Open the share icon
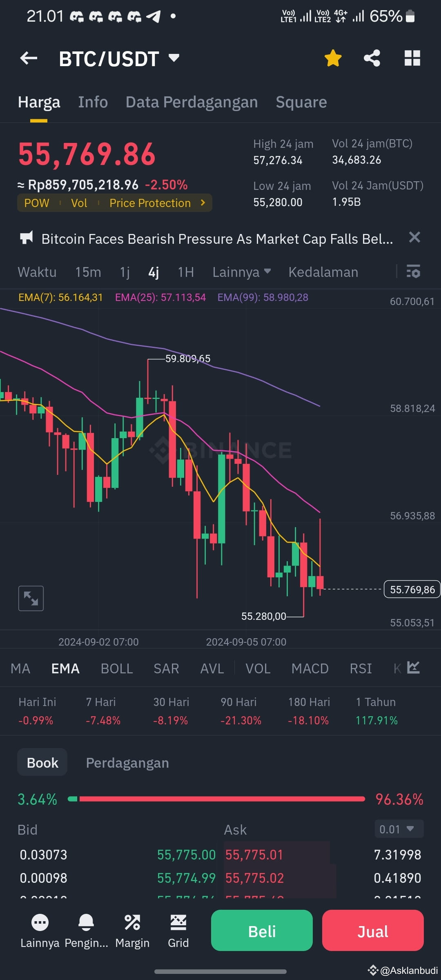 [x=372, y=58]
